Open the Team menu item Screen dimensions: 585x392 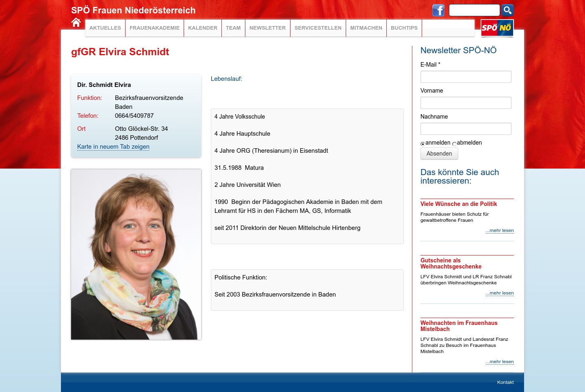point(233,28)
